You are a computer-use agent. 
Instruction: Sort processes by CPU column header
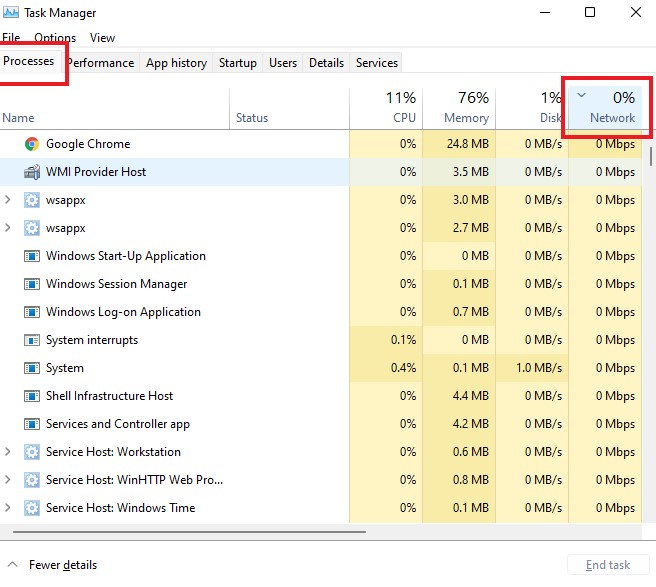[386, 108]
